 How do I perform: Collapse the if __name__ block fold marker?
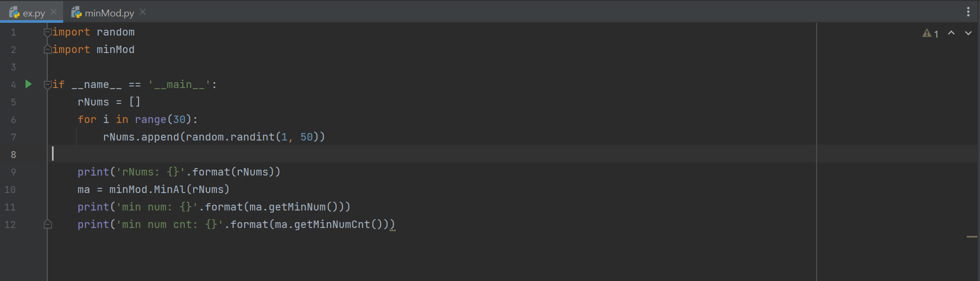[48, 85]
